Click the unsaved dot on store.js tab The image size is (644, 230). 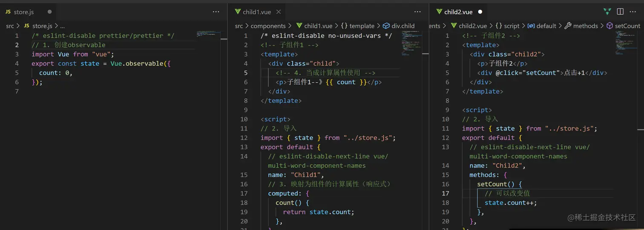[50, 12]
